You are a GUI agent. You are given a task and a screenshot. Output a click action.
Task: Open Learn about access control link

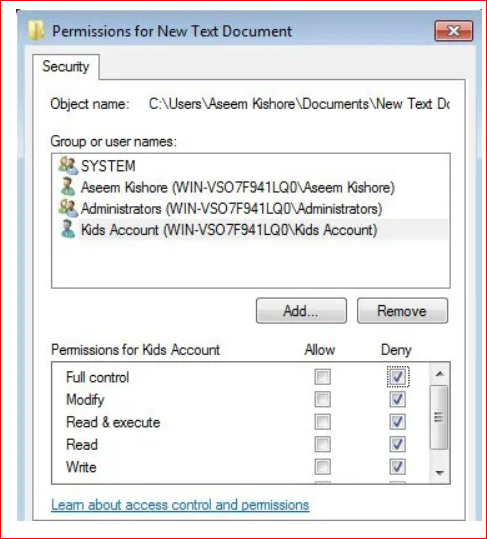tap(180, 505)
